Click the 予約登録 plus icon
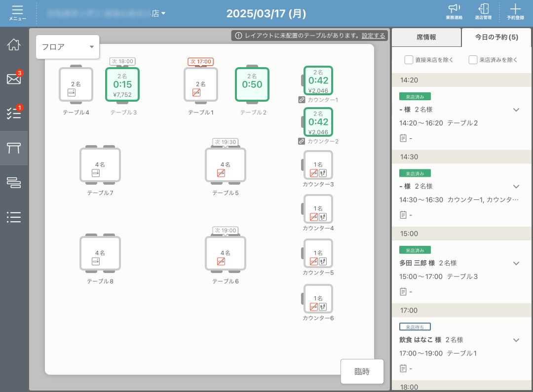The height and width of the screenshot is (392, 533). (x=515, y=12)
